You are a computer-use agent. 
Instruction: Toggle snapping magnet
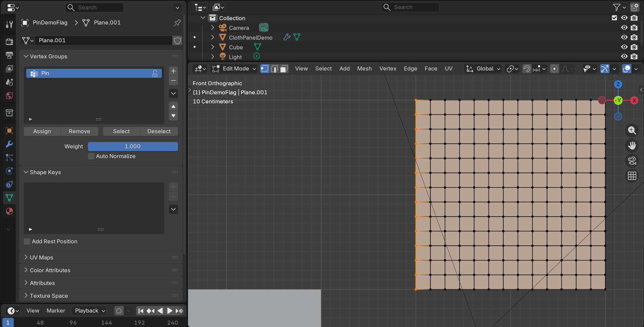pyautogui.click(x=527, y=69)
